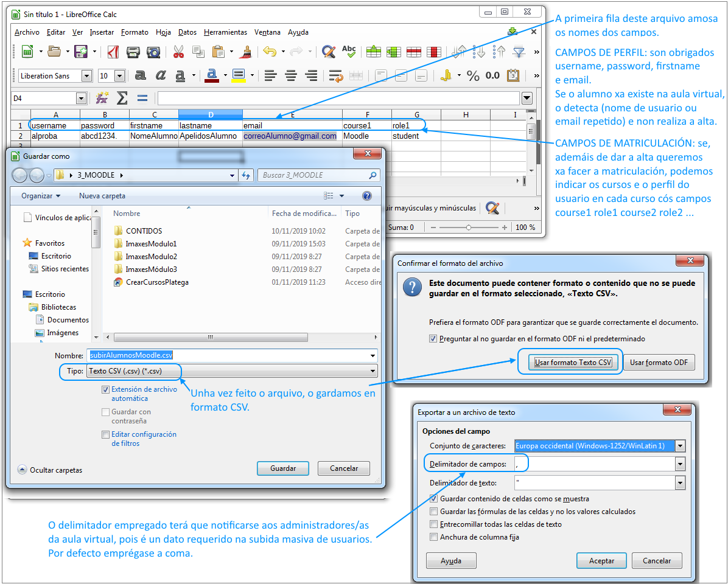The image size is (728, 584).
Task: Enable 'Entrecomillar todas las celdas de texto'
Action: click(x=433, y=524)
